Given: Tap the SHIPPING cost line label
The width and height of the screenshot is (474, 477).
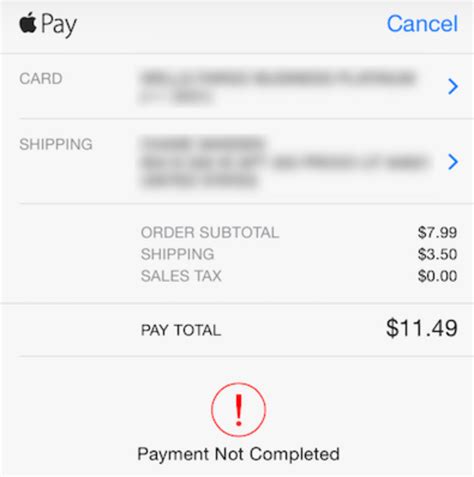Looking at the screenshot, I should point(177,254).
